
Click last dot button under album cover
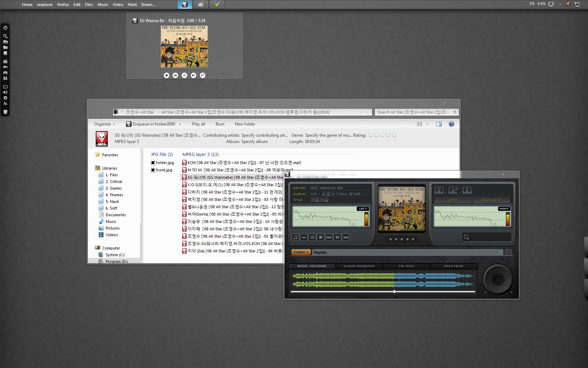pyautogui.click(x=413, y=239)
